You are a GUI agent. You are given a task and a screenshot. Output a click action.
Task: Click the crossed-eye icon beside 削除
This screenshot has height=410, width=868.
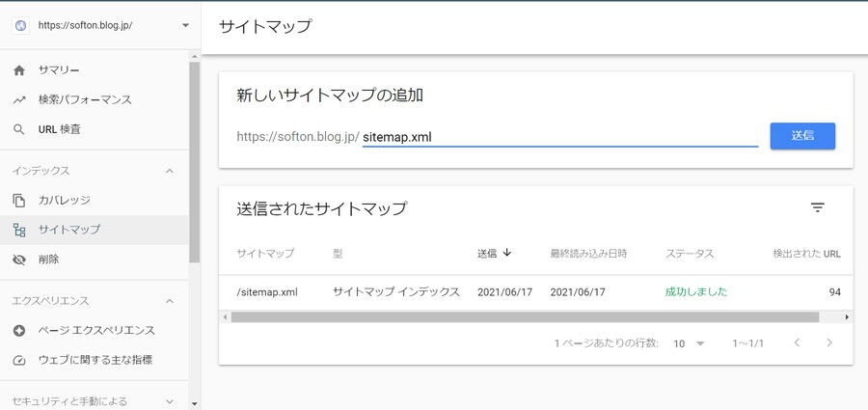(19, 260)
